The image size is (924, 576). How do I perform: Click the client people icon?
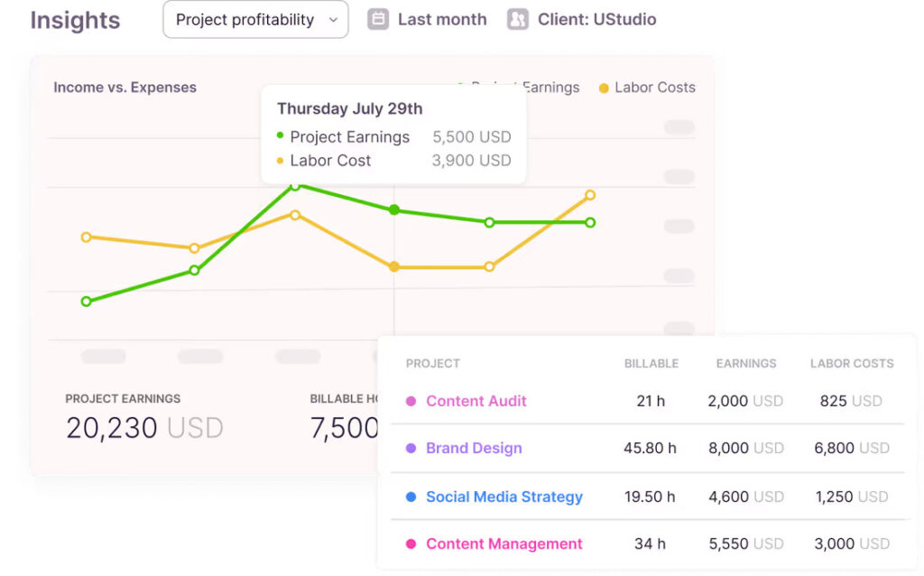(517, 19)
